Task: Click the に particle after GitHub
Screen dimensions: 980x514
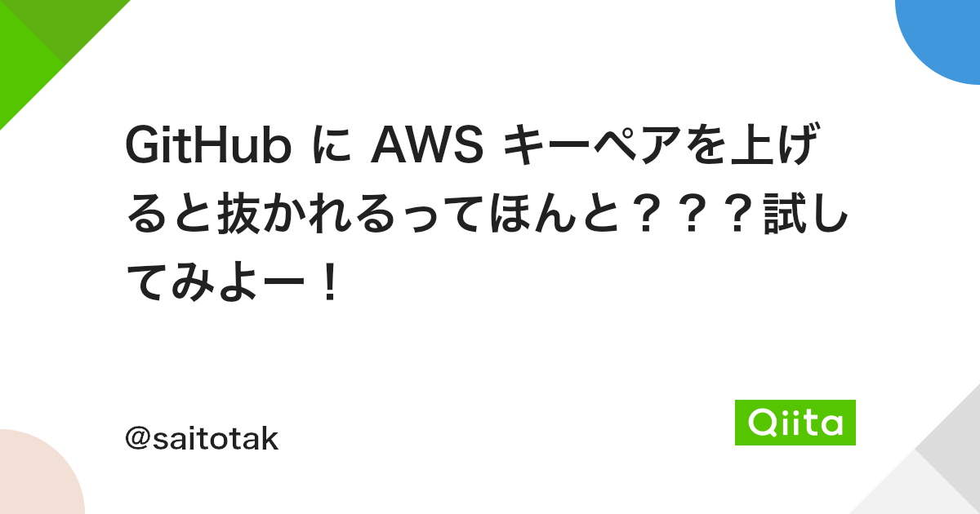Action: coord(332,148)
